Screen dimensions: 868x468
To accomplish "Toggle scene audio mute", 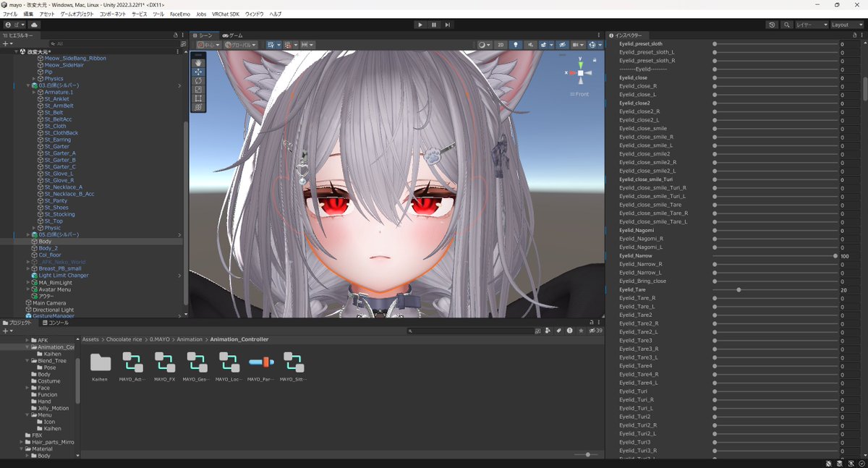I will (x=530, y=45).
